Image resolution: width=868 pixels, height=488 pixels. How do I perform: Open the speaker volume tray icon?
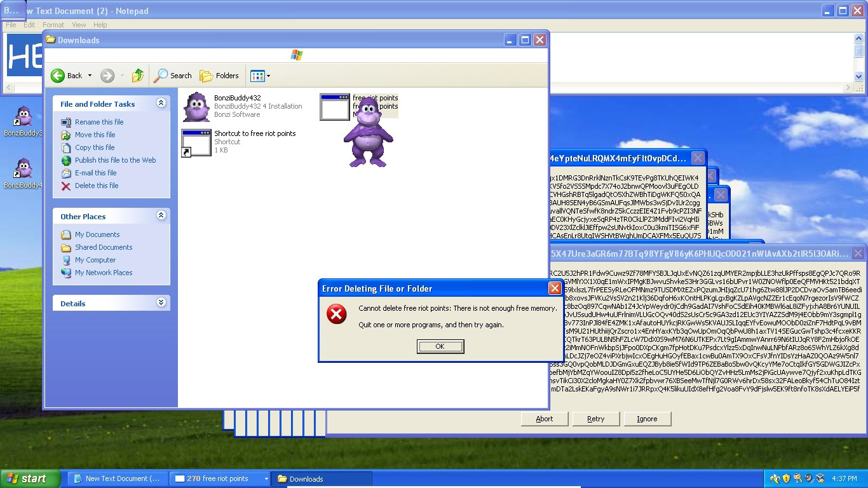809,478
